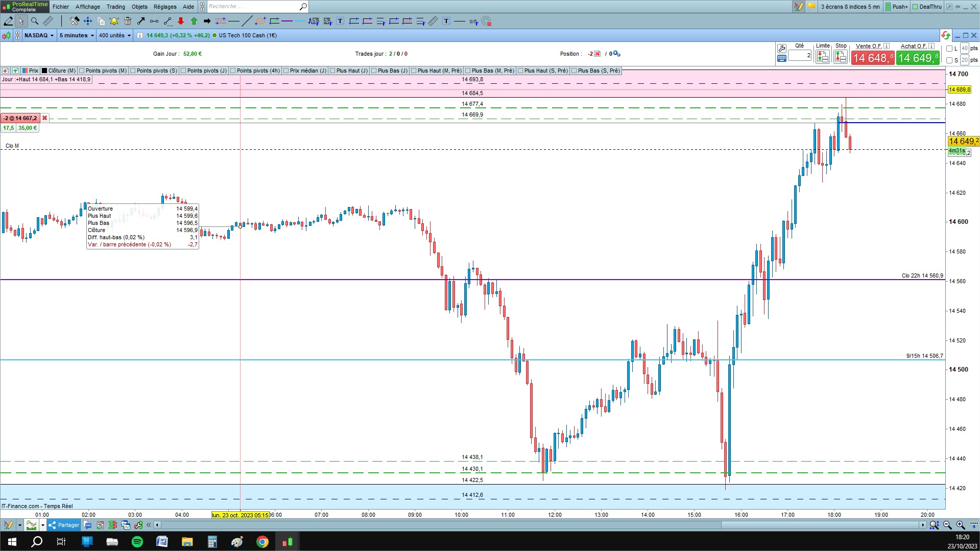Select the ellipse drawing tool
The width and height of the screenshot is (980, 551).
pyautogui.click(x=260, y=21)
